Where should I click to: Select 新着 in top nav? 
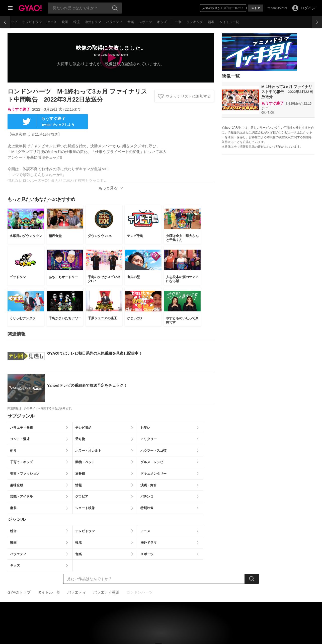211,22
